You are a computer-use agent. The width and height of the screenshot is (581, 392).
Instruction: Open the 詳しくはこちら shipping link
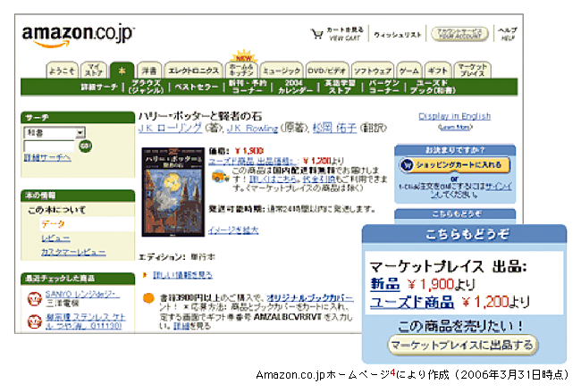click(274, 179)
